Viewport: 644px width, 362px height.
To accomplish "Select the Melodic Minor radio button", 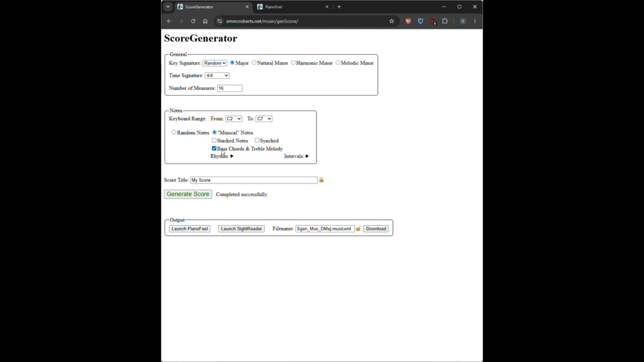I will [x=338, y=63].
